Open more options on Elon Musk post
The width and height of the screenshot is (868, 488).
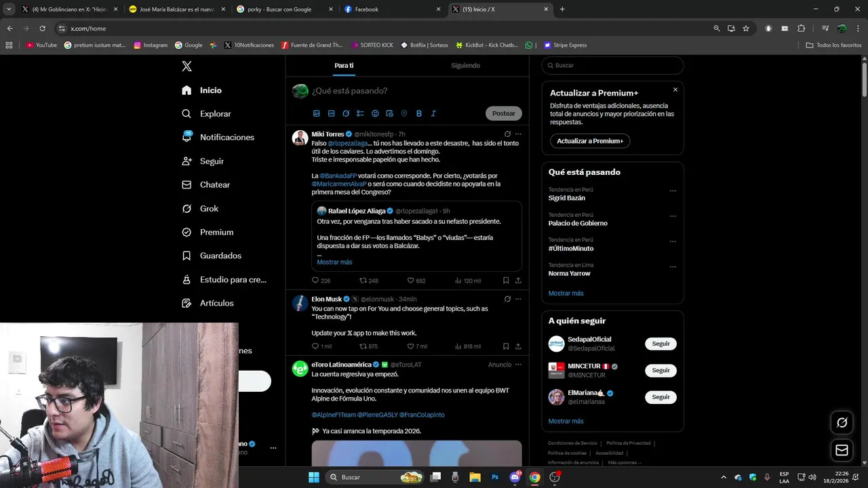[x=518, y=299]
